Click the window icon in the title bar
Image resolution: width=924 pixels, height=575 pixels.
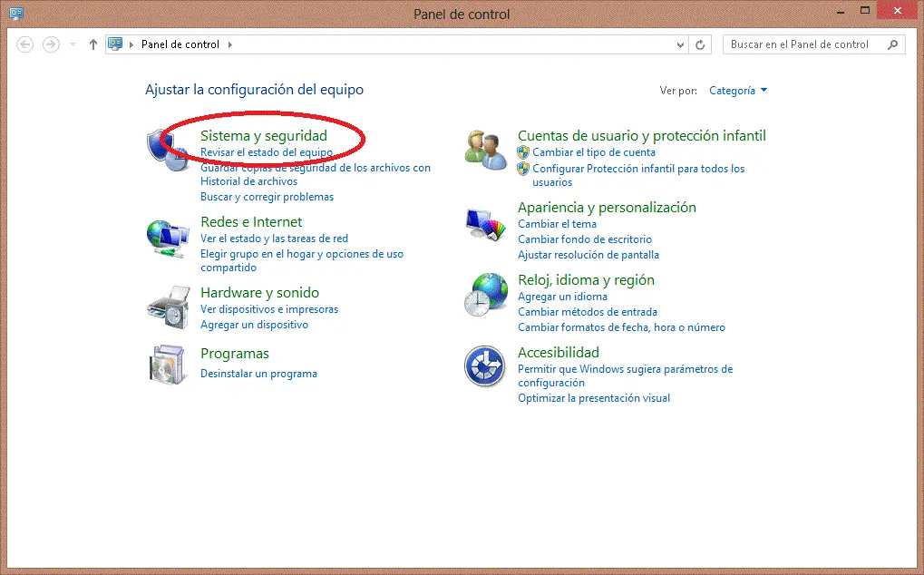(16, 13)
